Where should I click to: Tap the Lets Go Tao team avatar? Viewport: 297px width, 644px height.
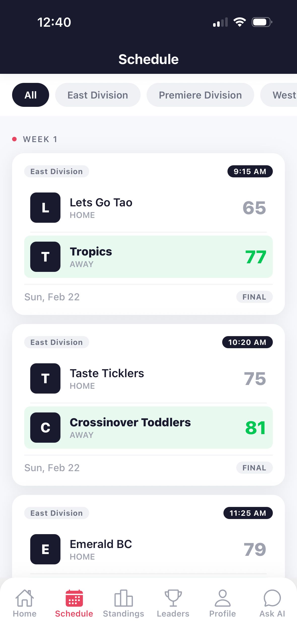coord(45,208)
